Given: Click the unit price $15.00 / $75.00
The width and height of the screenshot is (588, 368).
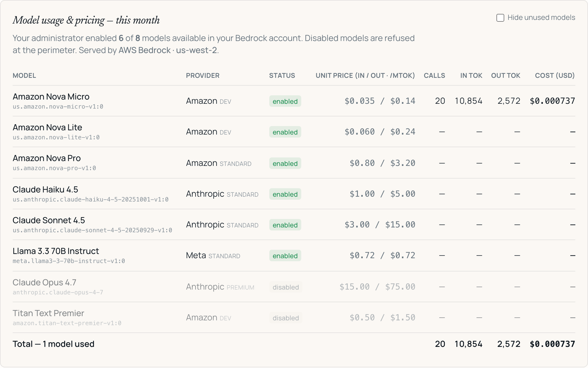Looking at the screenshot, I should pos(377,287).
